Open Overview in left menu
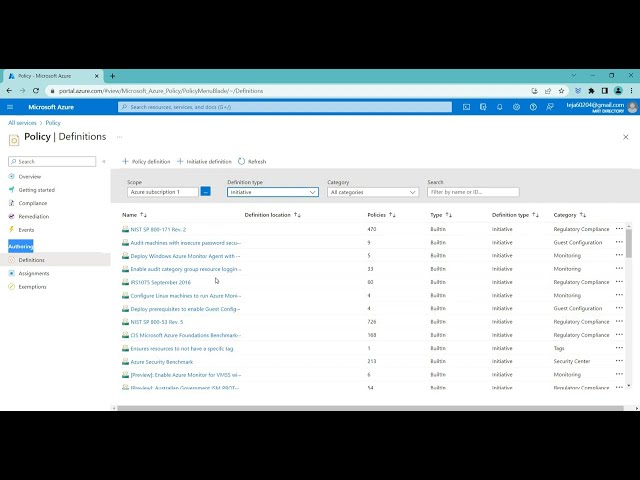 pyautogui.click(x=29, y=177)
